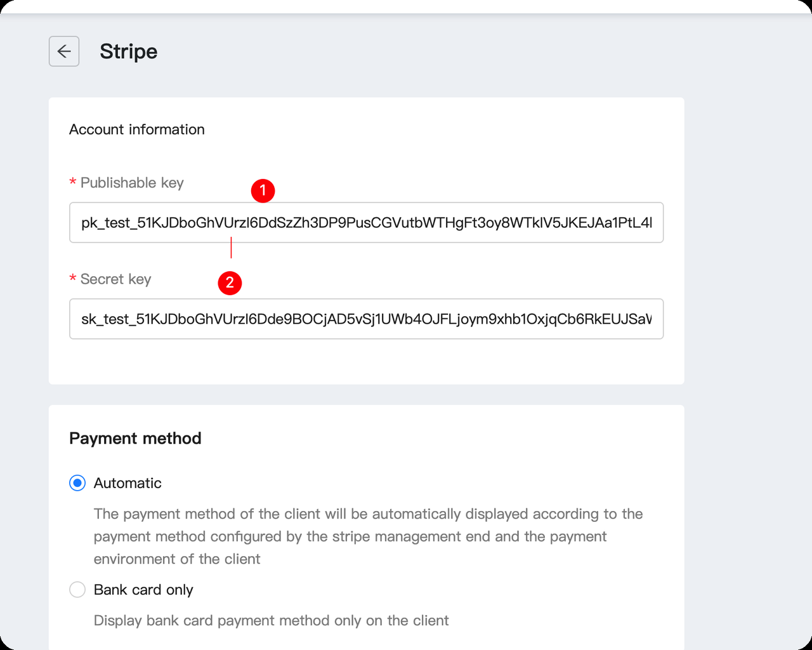This screenshot has height=650, width=812.
Task: Click the Account information heading
Action: pos(137,129)
